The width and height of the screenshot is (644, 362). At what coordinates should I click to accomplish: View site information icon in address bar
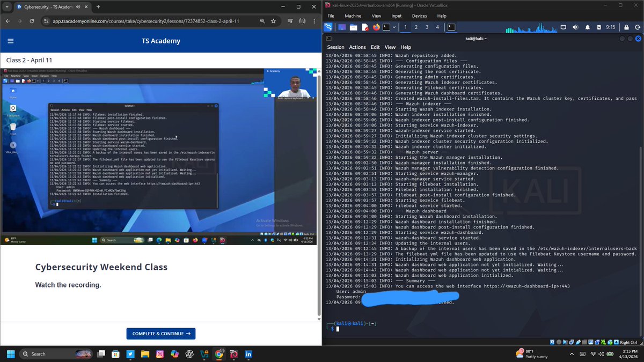pyautogui.click(x=47, y=21)
